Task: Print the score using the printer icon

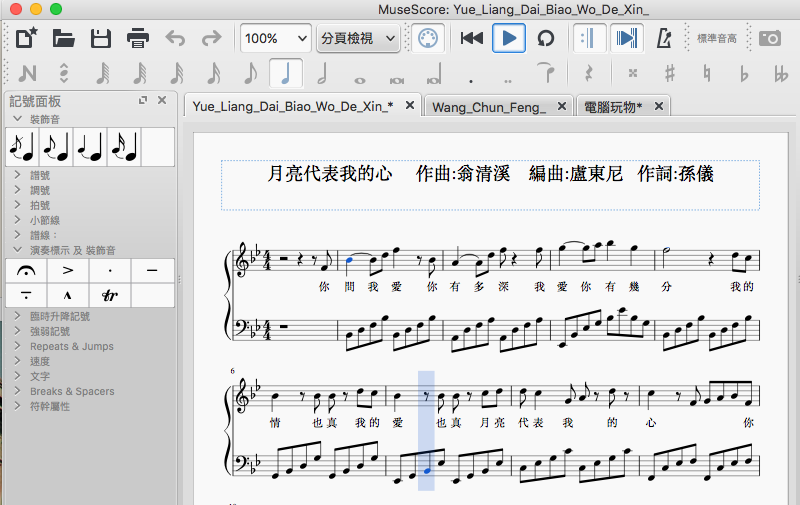Action: tap(138, 39)
